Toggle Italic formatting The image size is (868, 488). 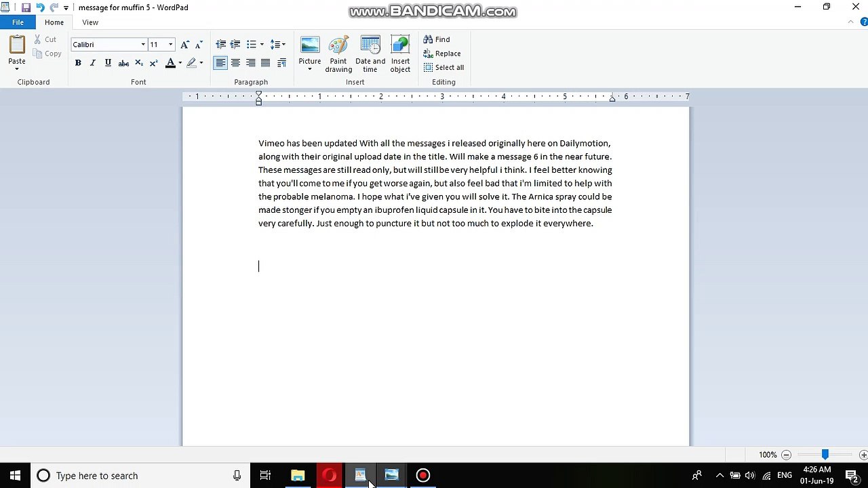coord(93,63)
